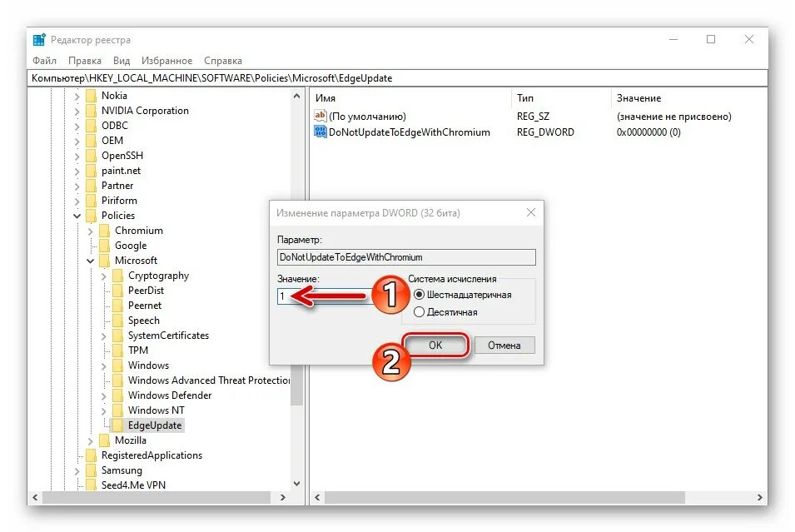Select Windows Advanced Threat Protection key
Viewport: 795px width, 532px height.
pyautogui.click(x=209, y=380)
